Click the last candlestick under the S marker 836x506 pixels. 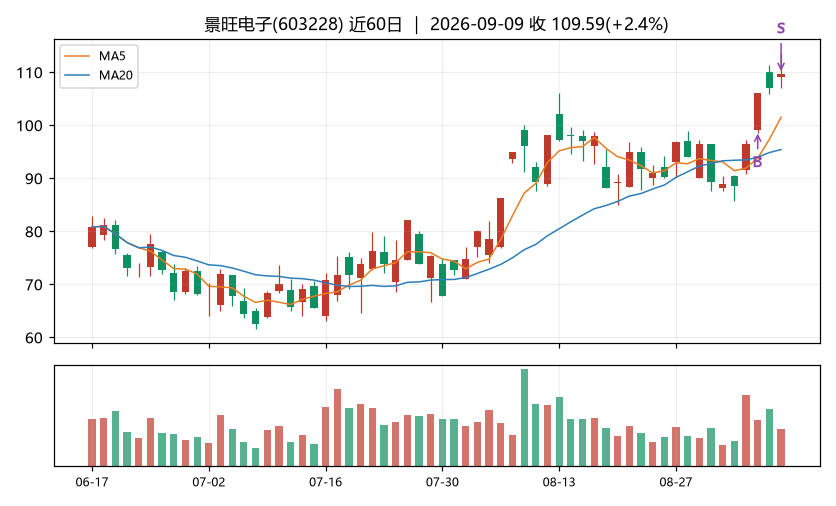pyautogui.click(x=781, y=76)
